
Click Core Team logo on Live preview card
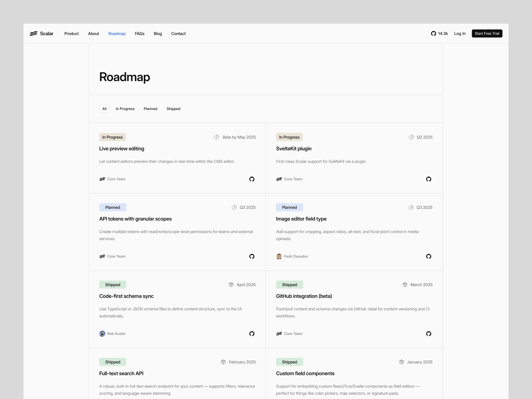click(102, 179)
